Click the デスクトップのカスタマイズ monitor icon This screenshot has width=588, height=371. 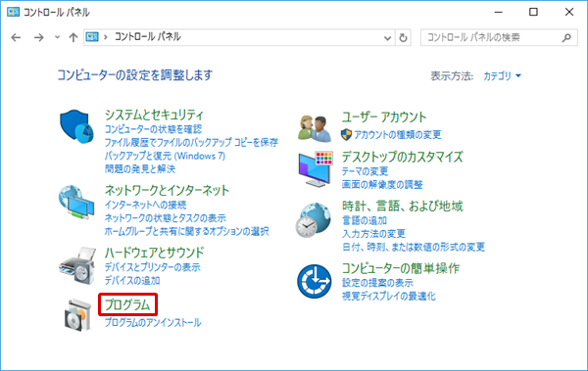point(316,169)
